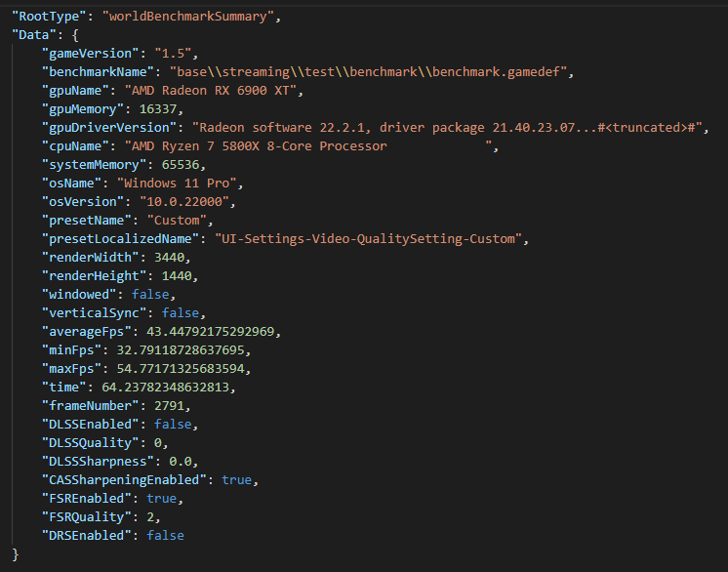The image size is (728, 572).
Task: Click the DRSEnabled value false
Action: tap(165, 536)
